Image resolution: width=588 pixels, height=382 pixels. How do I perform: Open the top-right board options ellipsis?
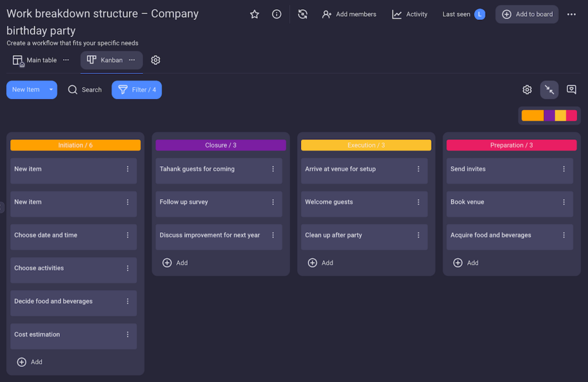tap(571, 14)
